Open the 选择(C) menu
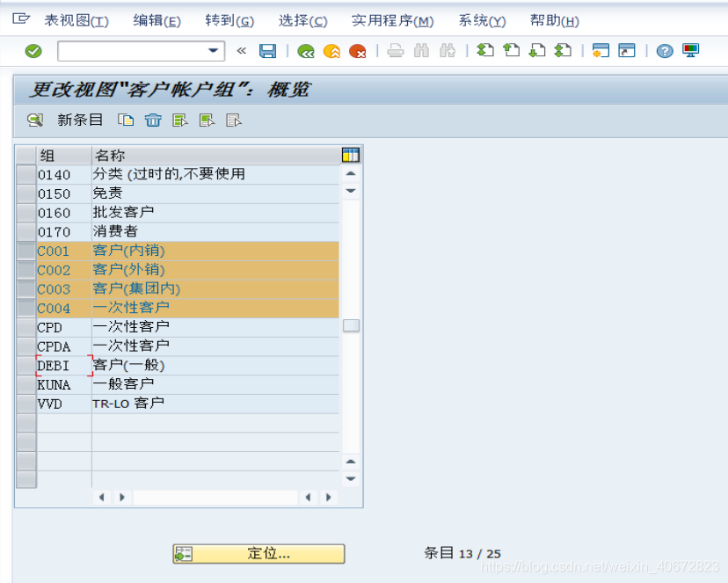 click(302, 20)
